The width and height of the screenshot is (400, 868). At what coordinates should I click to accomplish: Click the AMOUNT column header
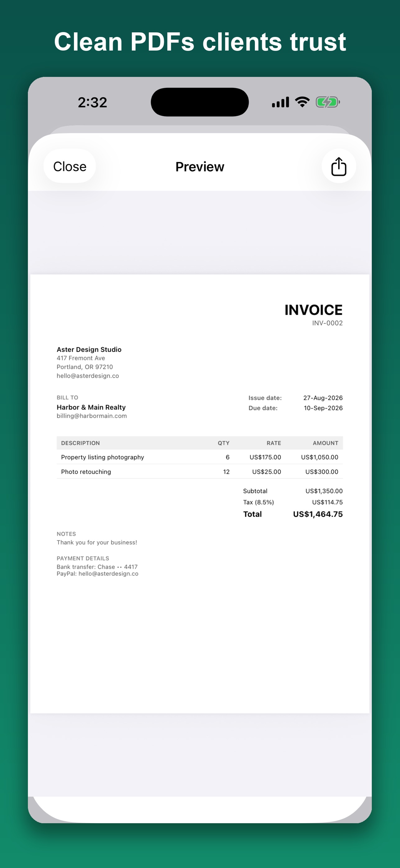click(x=325, y=443)
